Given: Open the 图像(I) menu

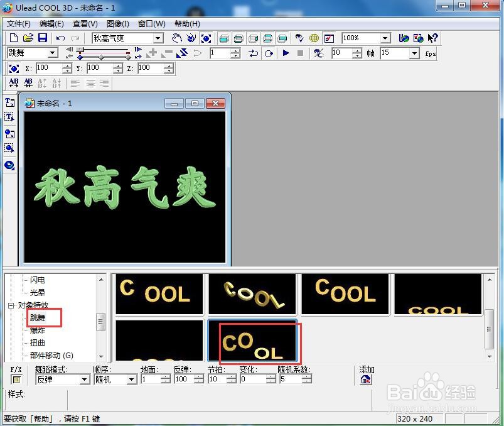Looking at the screenshot, I should [x=118, y=24].
